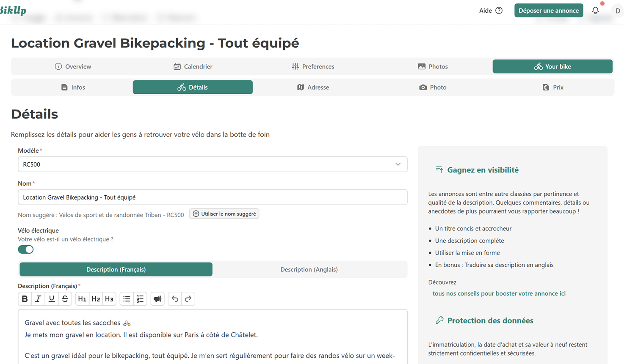624x364 pixels.
Task: Click the Déposer une annonce button
Action: coord(549,10)
